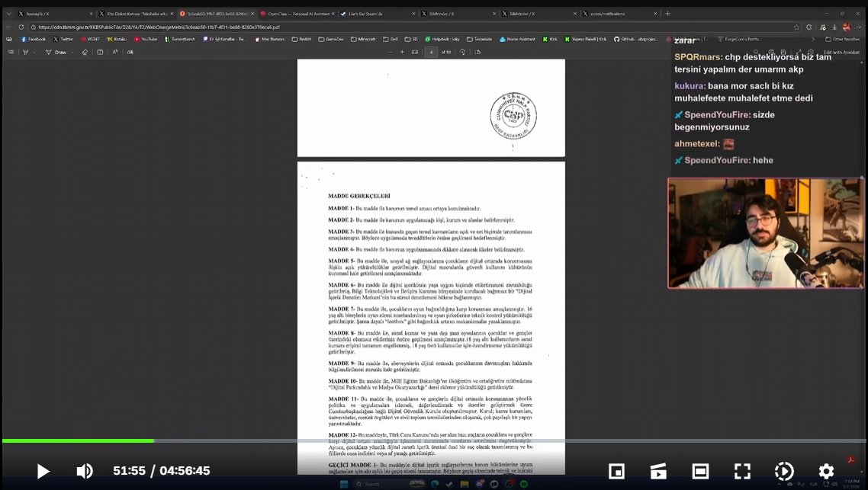Show more bookmarks chevron
The height and width of the screenshot is (490, 868).
click(x=812, y=40)
